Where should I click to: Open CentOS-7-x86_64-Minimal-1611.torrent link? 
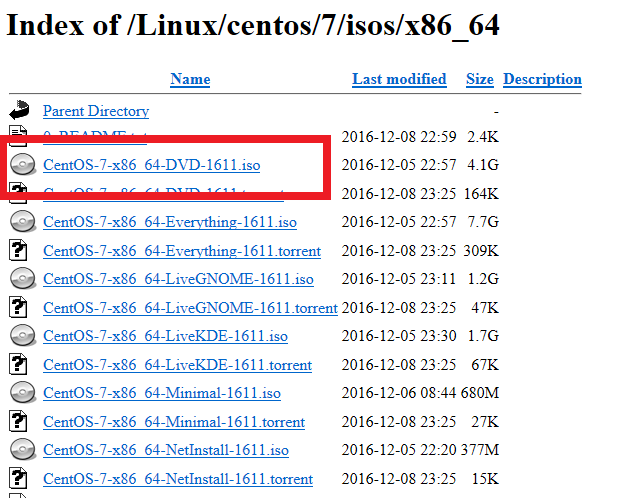174,422
